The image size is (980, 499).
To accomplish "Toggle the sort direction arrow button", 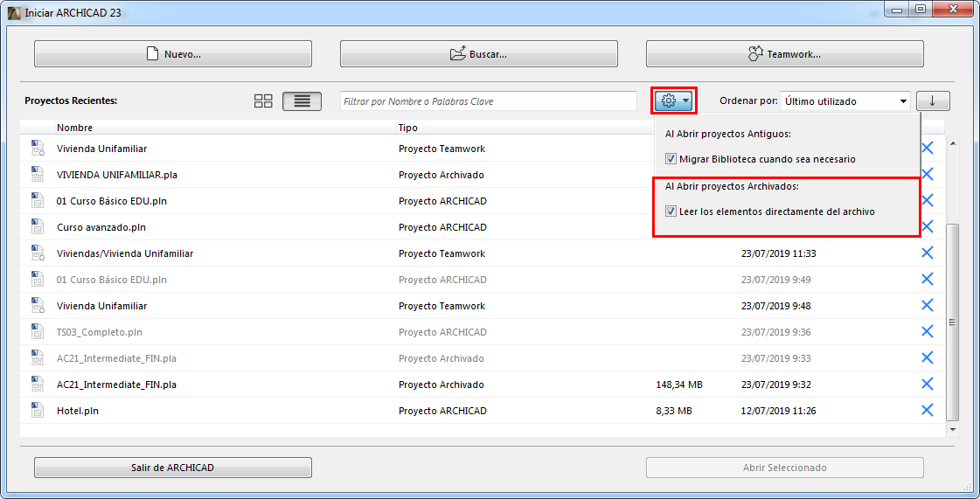I will coord(933,100).
